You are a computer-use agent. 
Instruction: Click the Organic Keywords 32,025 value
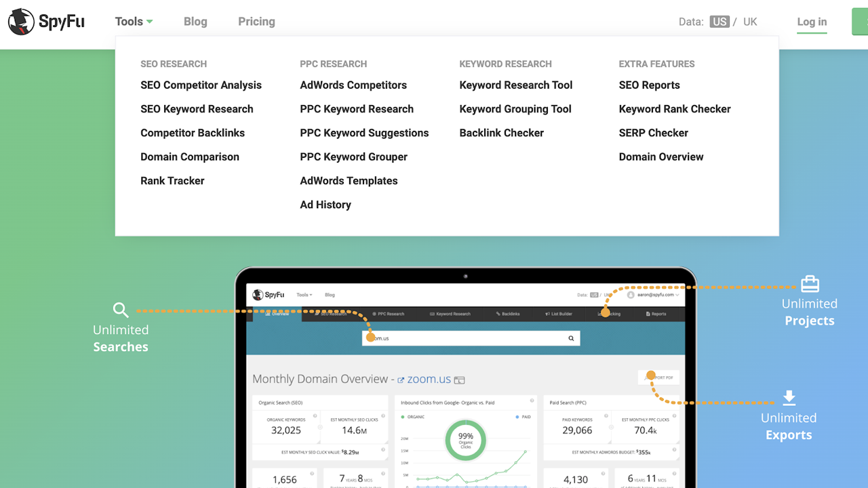click(x=286, y=430)
